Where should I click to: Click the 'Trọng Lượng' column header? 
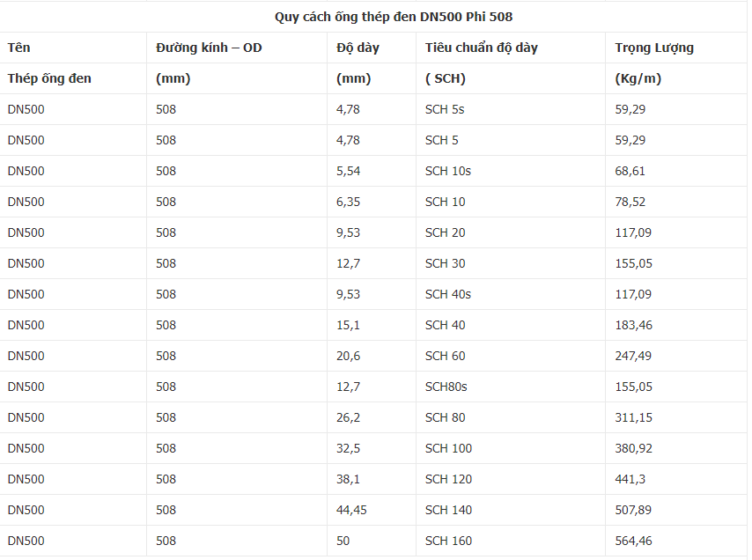[x=654, y=48]
